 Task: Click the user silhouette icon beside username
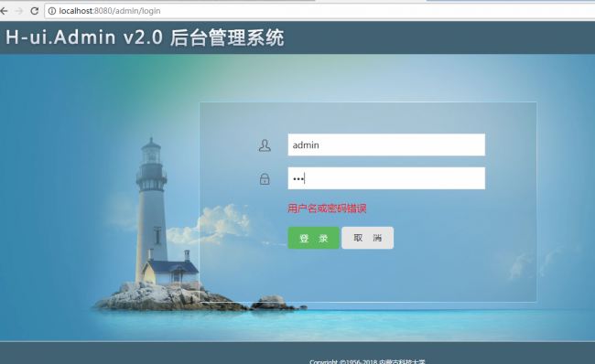(265, 145)
